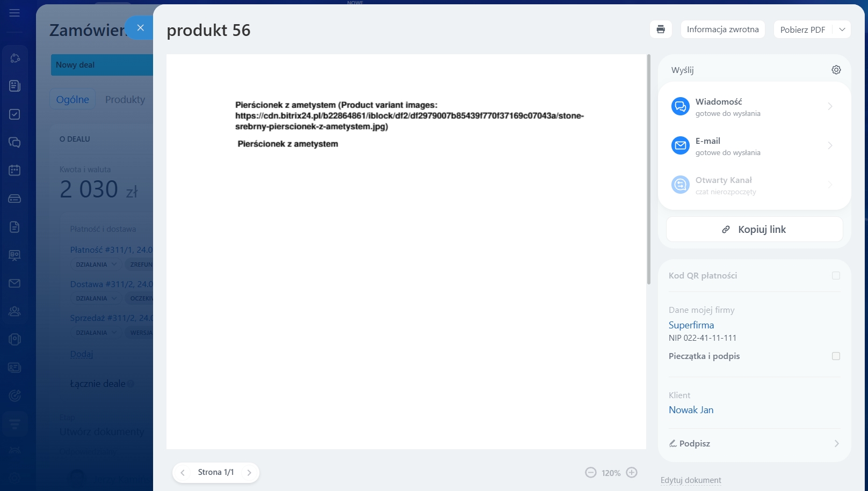
Task: Switch to the Ogólne tab
Action: (x=73, y=99)
